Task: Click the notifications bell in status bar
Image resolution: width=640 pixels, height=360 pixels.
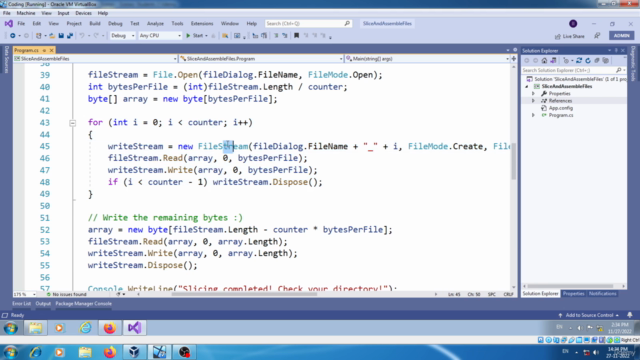Action: click(x=630, y=315)
